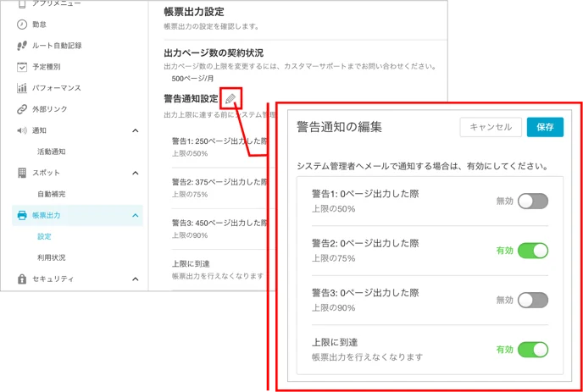Enable the 警告1 上限の50% toggle

[533, 201]
